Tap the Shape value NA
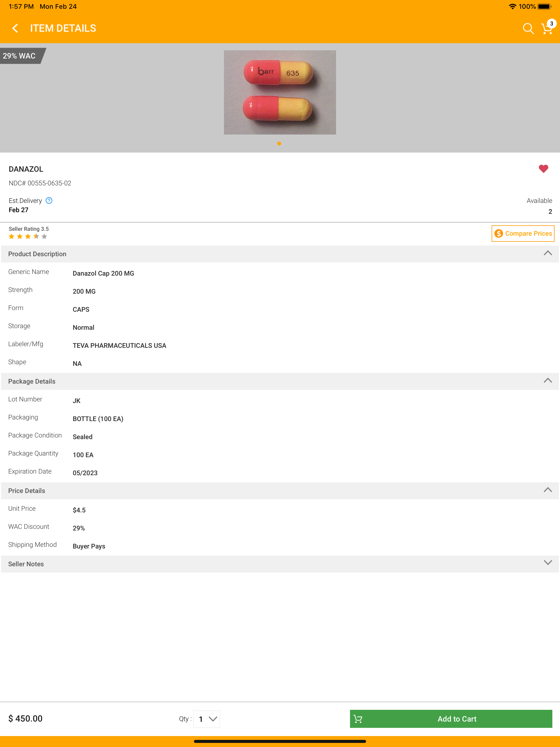This screenshot has height=747, width=560. click(x=77, y=364)
